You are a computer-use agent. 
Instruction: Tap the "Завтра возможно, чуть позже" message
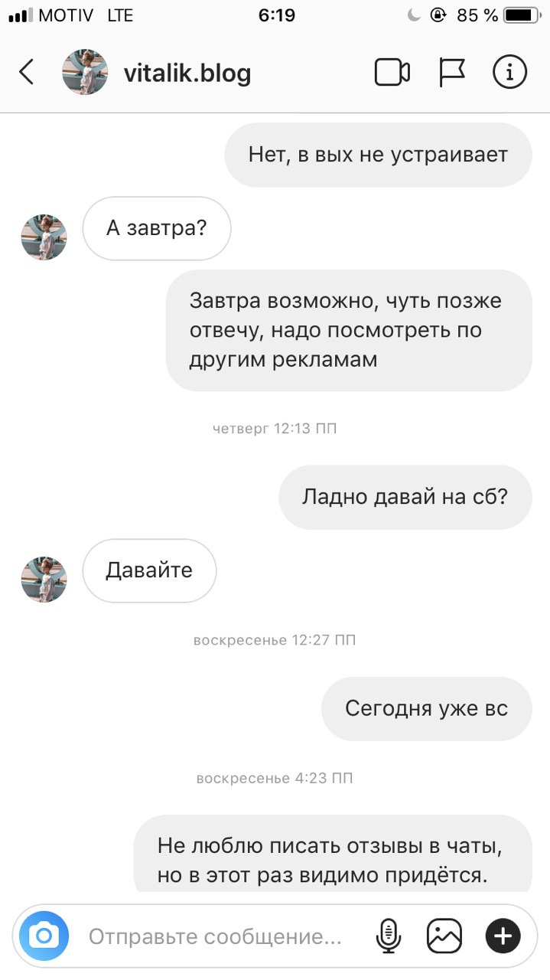349,330
